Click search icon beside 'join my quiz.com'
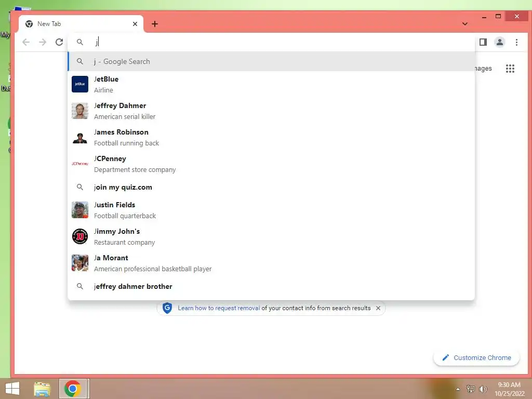The width and height of the screenshot is (532, 399). [79, 187]
